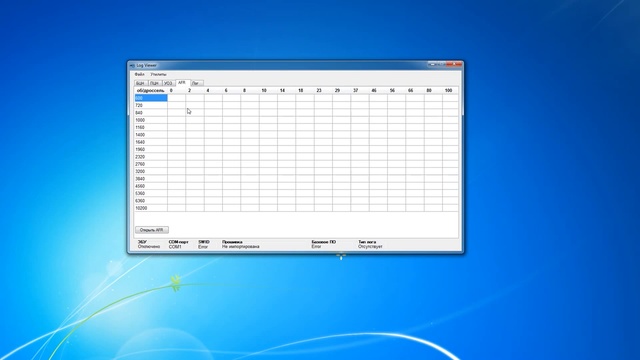Click the Error value under SWID
640x360 pixels.
203,247
